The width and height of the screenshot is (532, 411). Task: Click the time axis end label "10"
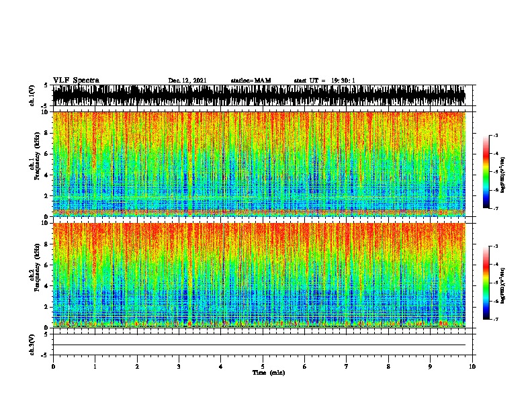pos(472,367)
